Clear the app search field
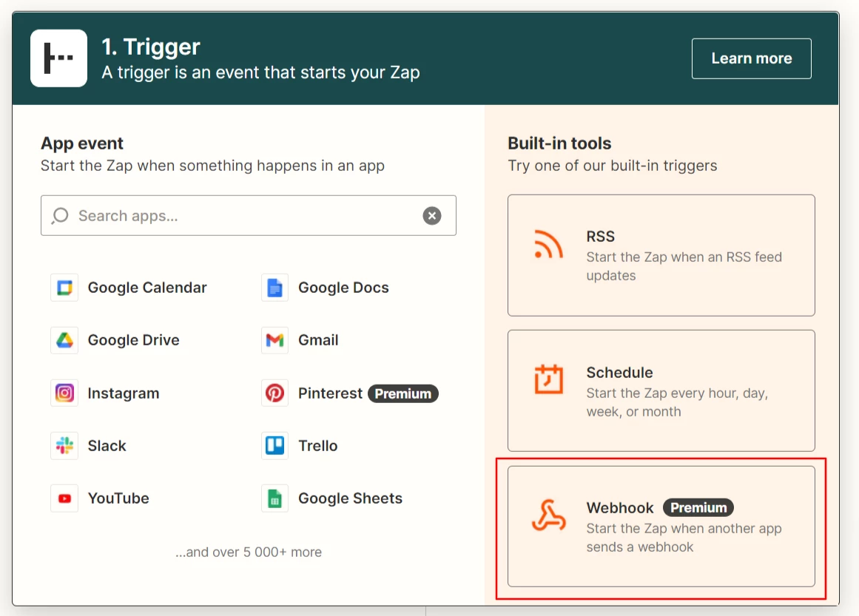 (431, 216)
